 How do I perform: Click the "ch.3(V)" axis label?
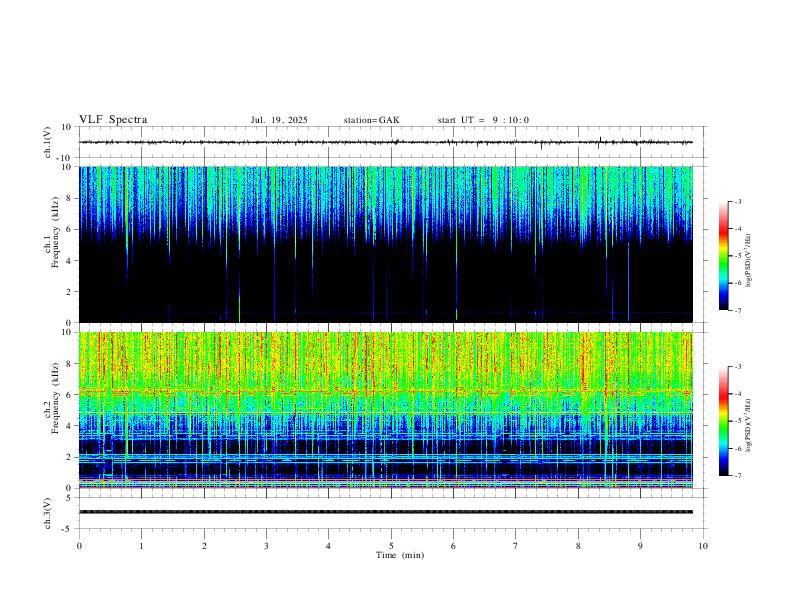click(x=48, y=514)
